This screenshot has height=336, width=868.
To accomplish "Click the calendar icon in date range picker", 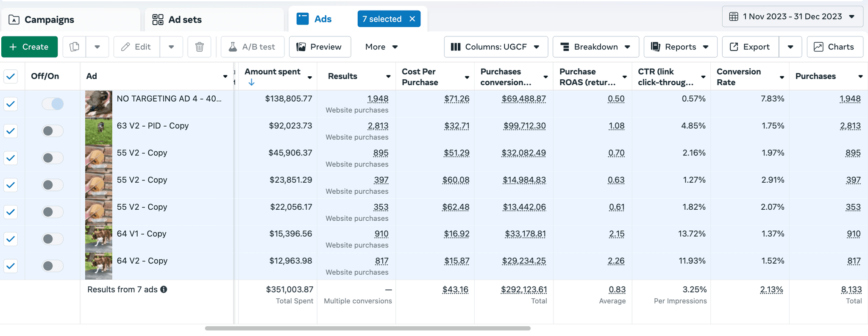I will [x=734, y=17].
